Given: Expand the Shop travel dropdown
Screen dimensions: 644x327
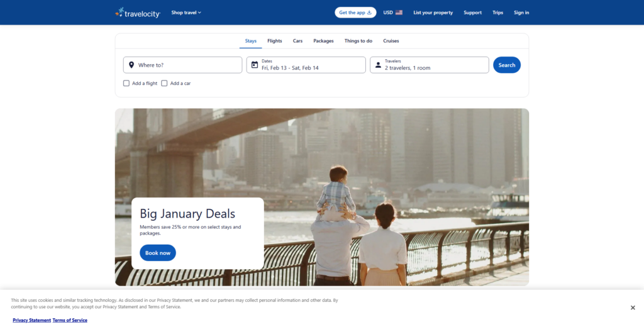Looking at the screenshot, I should (186, 13).
